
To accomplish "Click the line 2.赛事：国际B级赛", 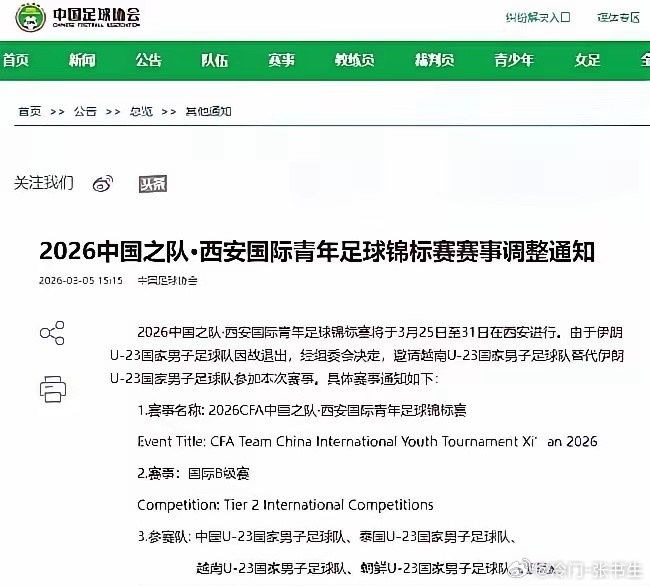I will coord(193,473).
